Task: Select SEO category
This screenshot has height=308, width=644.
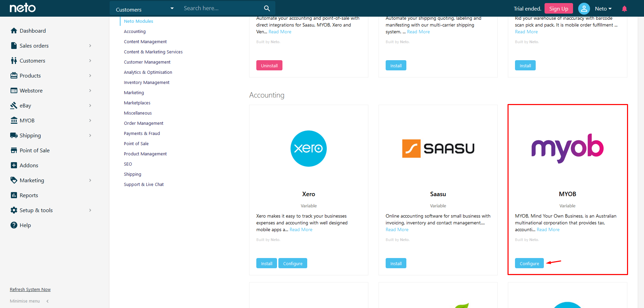Action: 128,164
